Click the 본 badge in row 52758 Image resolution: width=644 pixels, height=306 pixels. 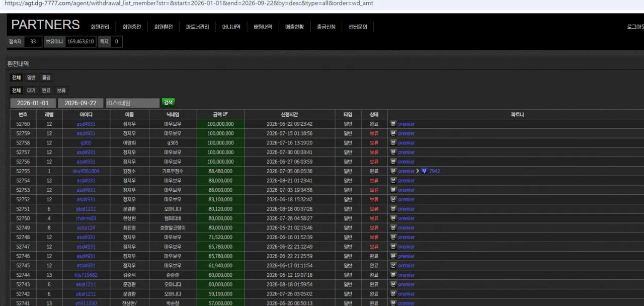click(393, 142)
